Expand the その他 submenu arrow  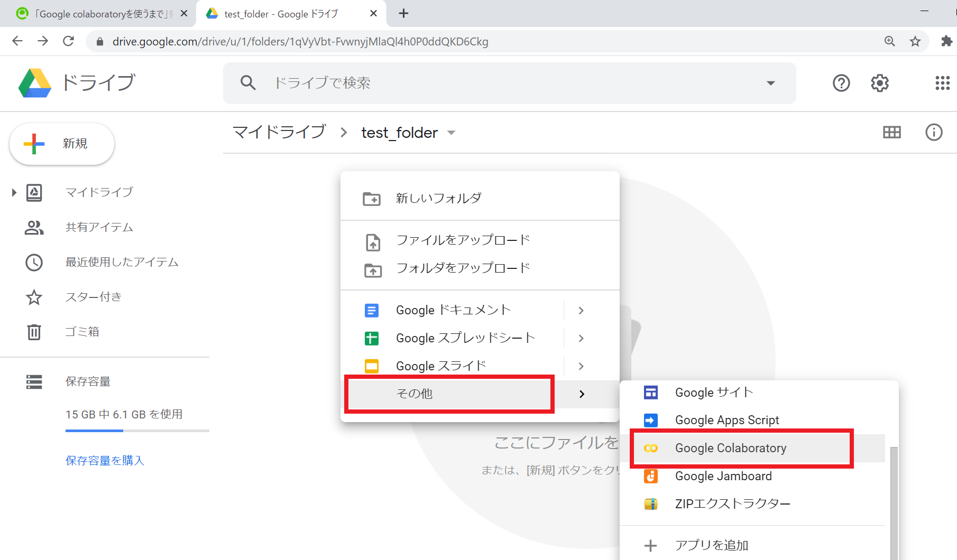point(582,394)
